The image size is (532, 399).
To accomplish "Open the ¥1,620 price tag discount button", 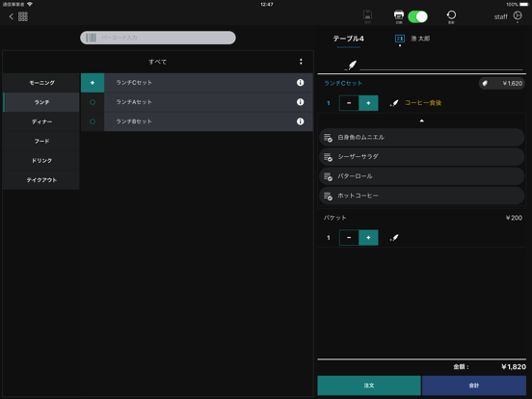I will point(501,84).
